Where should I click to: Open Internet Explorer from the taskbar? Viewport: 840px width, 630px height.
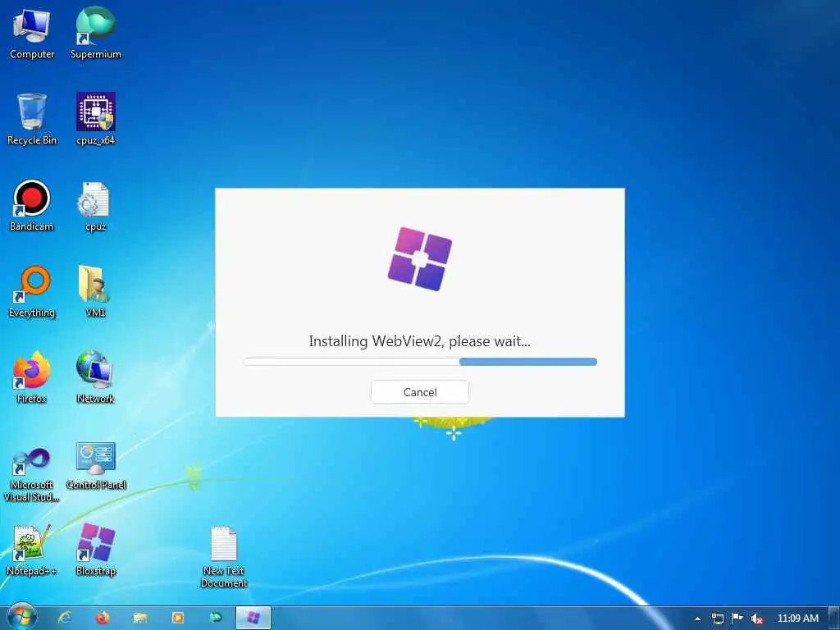65,619
